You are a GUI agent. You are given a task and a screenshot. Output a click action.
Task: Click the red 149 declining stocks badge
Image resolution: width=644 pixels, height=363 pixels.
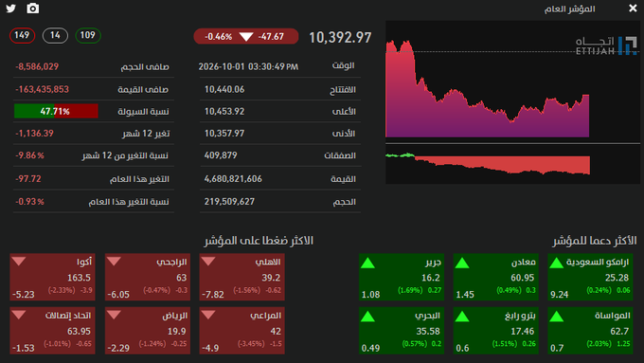point(22,35)
